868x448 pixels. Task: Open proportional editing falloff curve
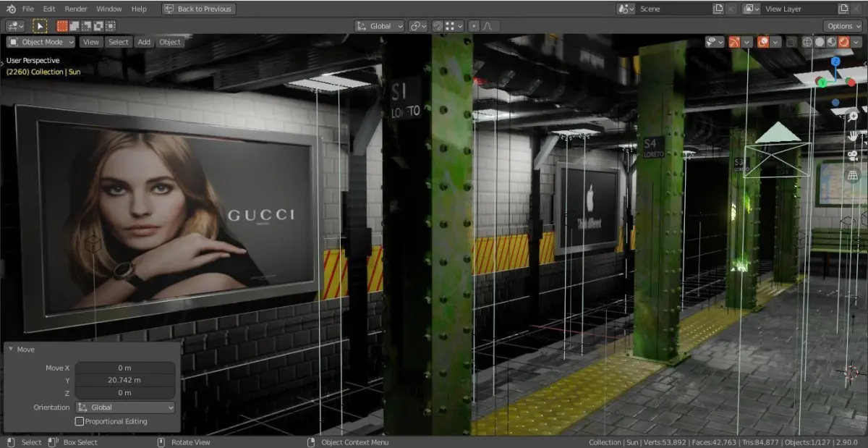[489, 26]
